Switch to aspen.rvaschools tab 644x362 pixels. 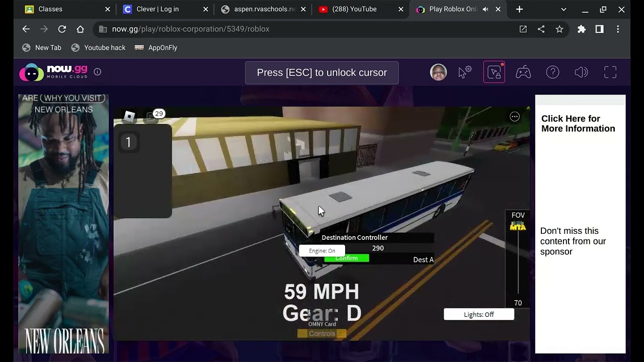pos(263,9)
